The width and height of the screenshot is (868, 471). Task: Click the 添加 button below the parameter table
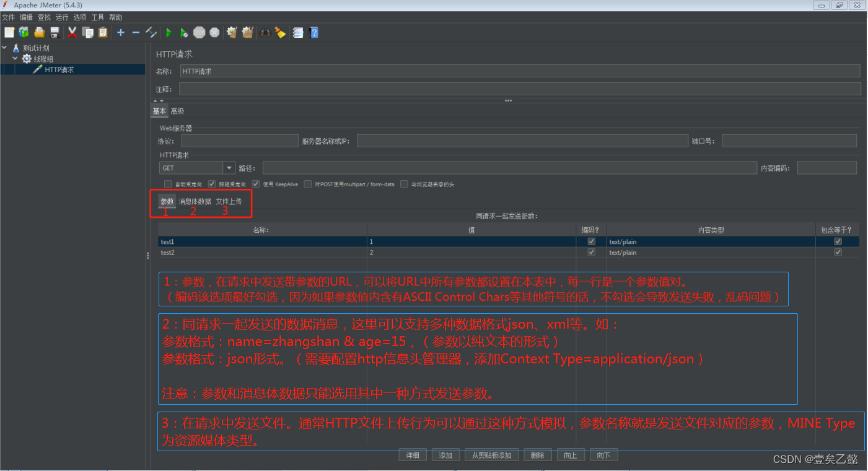[445, 454]
